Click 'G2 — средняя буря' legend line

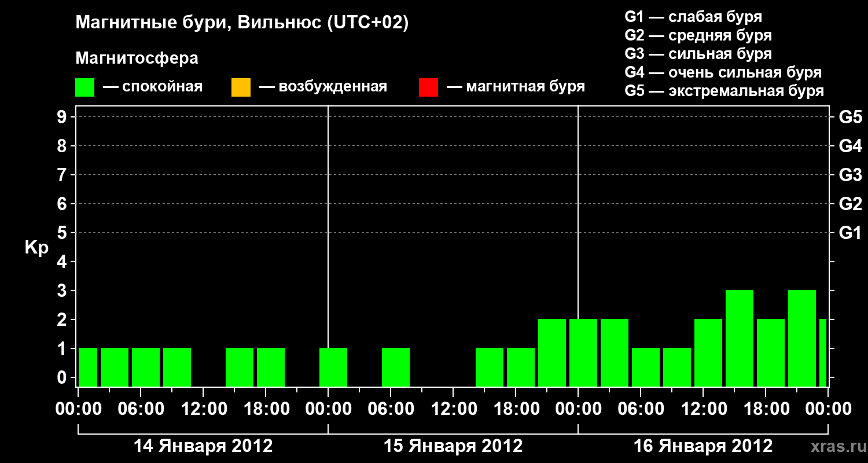(x=698, y=35)
